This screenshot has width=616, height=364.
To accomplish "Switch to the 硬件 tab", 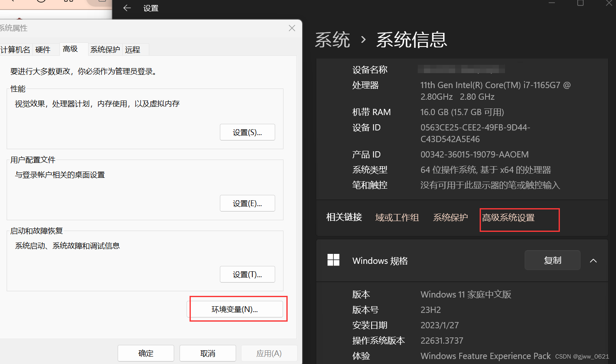I will pos(43,49).
